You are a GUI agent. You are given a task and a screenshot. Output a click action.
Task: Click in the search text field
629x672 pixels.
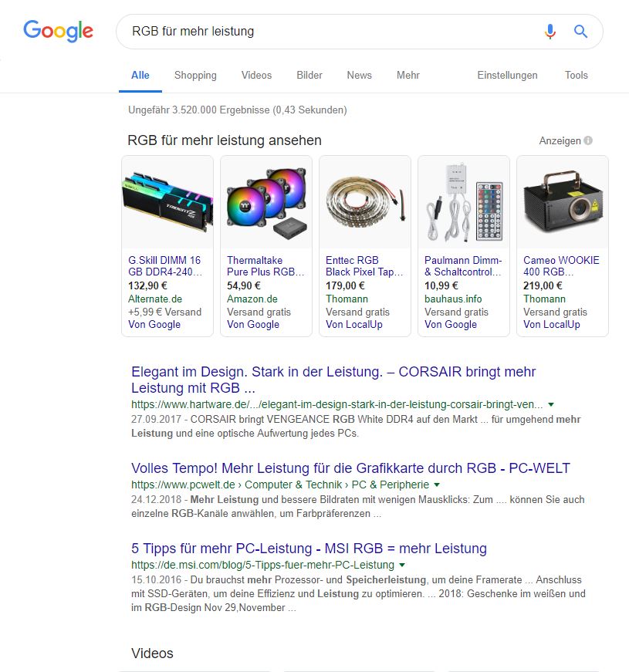[324, 32]
